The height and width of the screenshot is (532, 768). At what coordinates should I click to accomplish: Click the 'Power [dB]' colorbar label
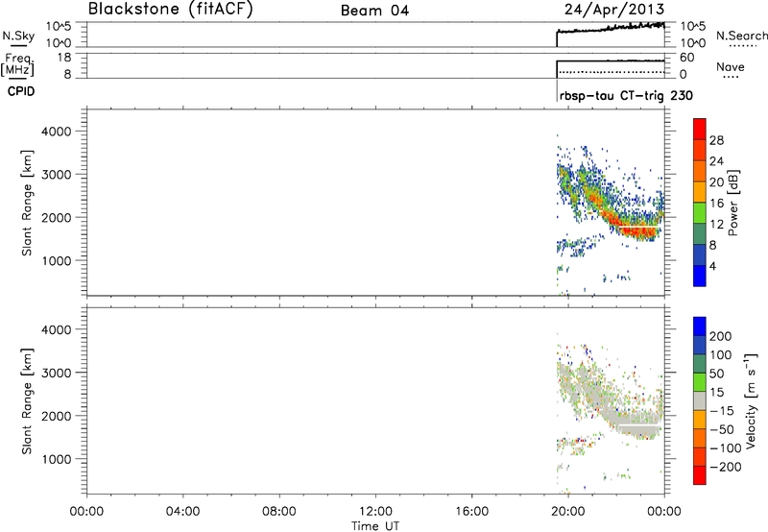(x=732, y=203)
